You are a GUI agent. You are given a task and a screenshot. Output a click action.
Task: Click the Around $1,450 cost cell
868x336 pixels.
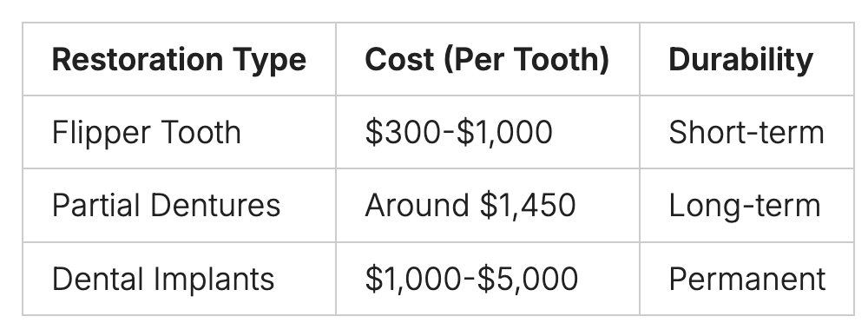[x=487, y=206]
